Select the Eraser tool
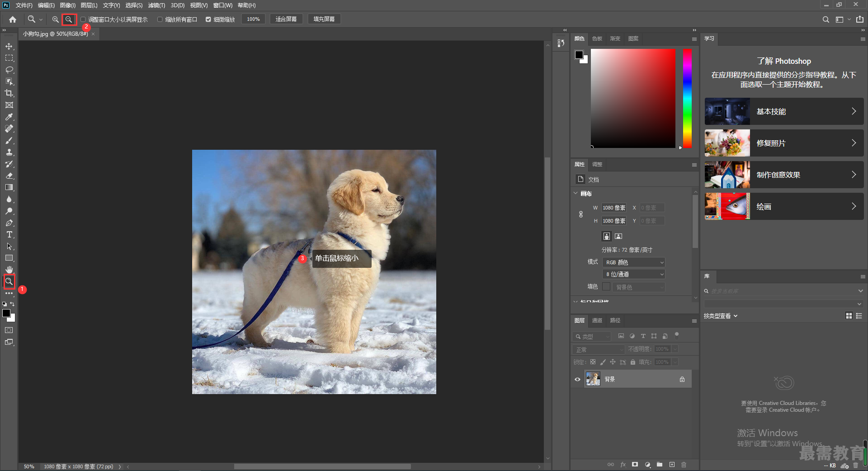This screenshot has width=868, height=471. [9, 176]
